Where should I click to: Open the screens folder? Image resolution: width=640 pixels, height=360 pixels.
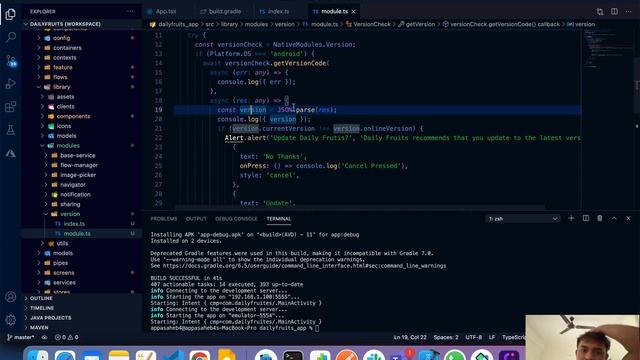[64, 273]
